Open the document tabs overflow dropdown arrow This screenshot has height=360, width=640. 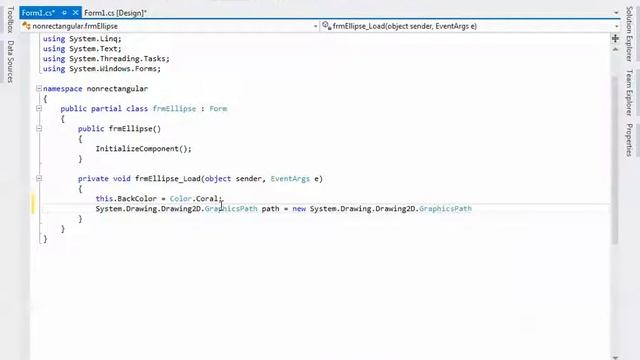click(616, 13)
